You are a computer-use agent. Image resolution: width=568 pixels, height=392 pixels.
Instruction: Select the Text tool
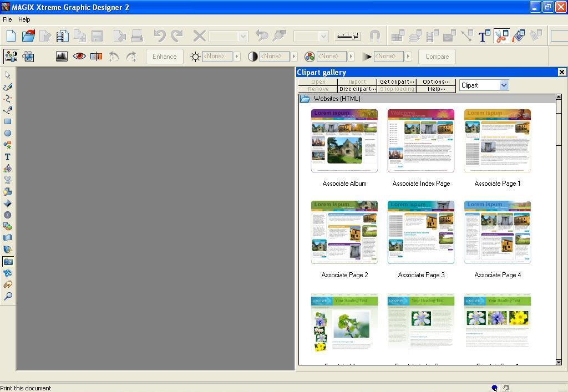pos(8,156)
